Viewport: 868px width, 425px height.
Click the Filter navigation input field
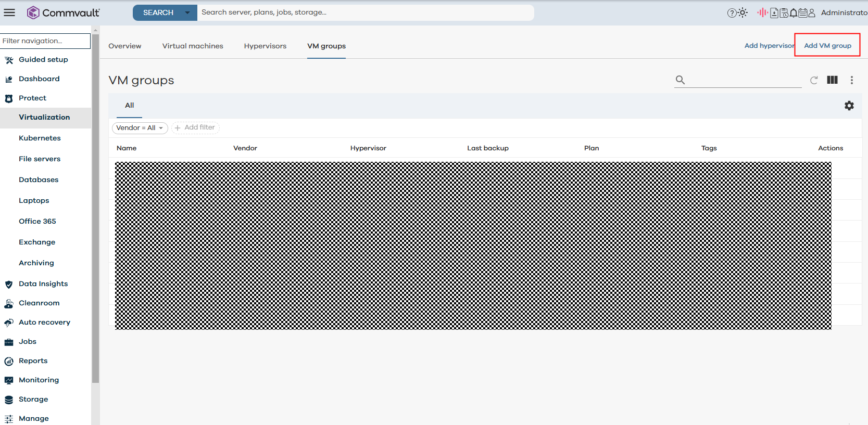click(45, 41)
